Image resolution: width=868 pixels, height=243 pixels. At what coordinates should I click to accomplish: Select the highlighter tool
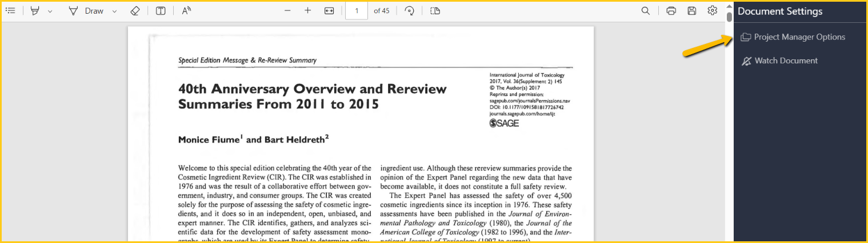[x=35, y=11]
